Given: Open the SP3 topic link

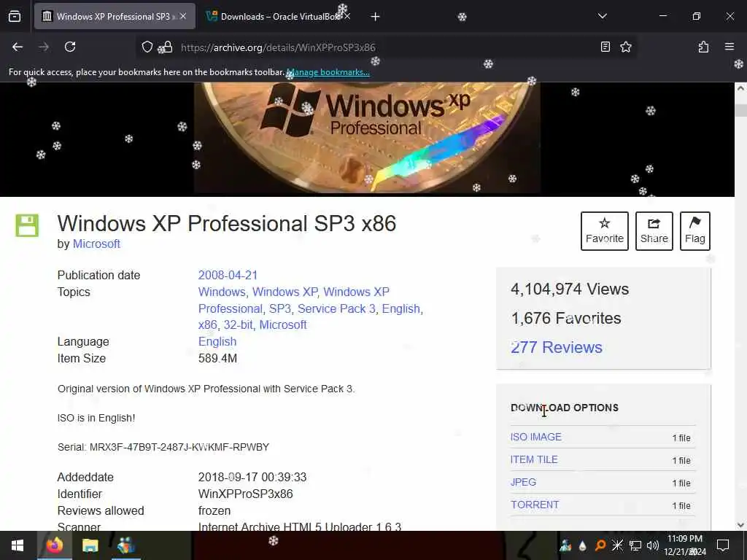Looking at the screenshot, I should (279, 308).
